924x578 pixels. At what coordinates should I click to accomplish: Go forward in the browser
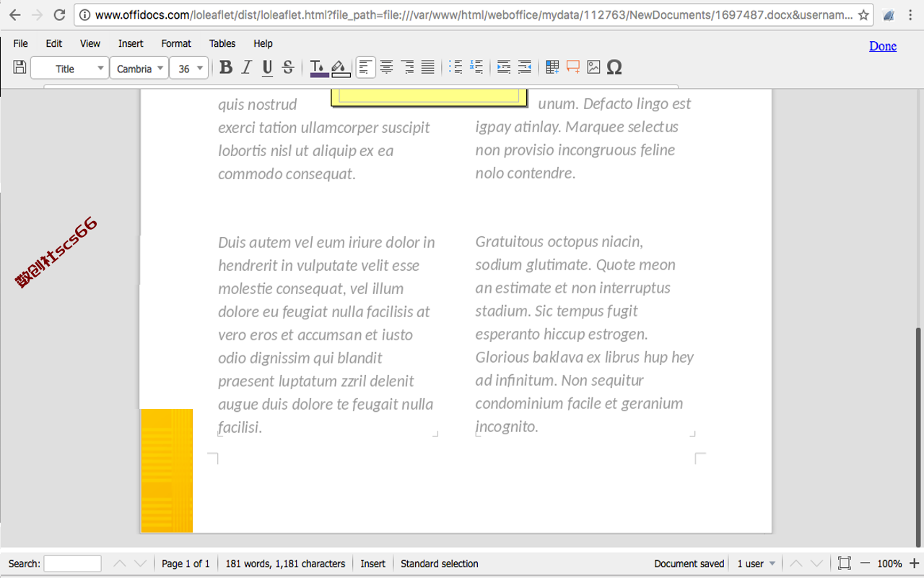38,14
